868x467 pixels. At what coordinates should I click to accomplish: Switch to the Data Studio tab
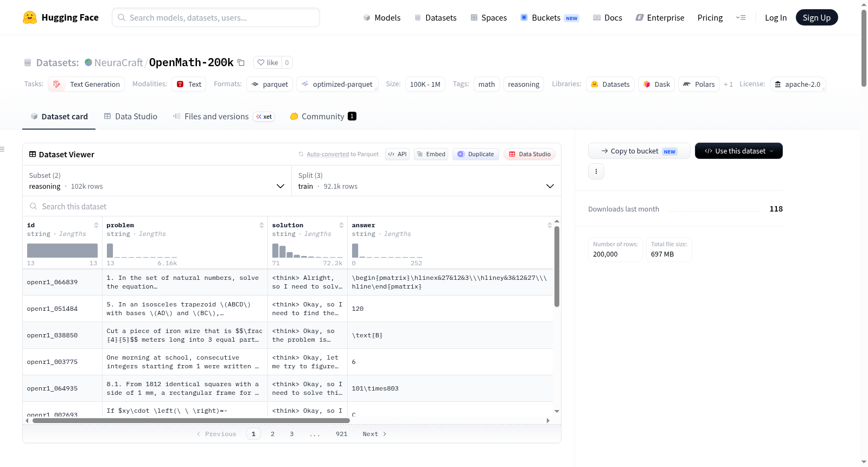131,116
